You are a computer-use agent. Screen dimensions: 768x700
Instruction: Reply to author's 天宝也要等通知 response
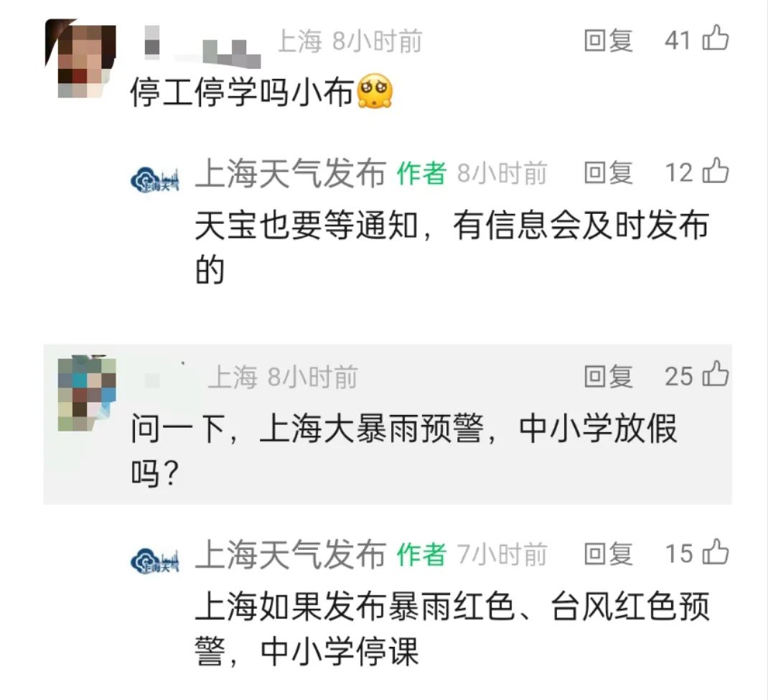(609, 173)
